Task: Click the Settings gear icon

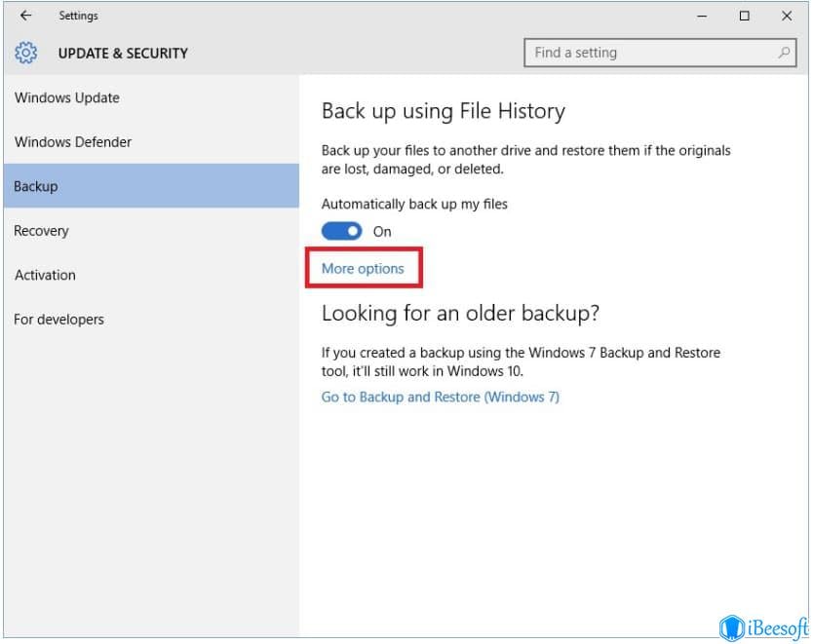Action: 26,53
